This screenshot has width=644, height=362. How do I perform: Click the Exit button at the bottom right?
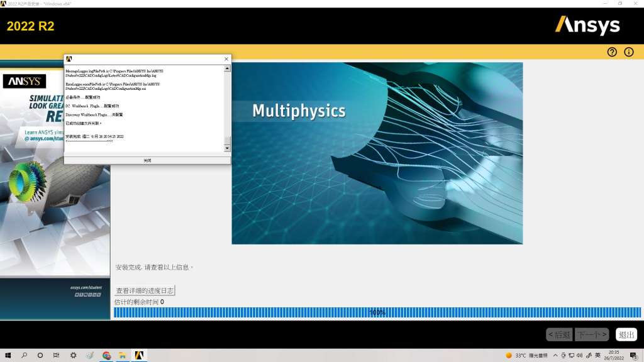tap(626, 334)
